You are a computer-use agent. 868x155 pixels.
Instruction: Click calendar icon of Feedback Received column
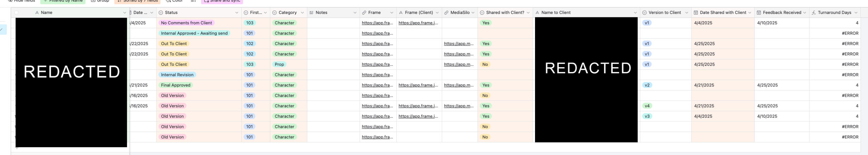click(759, 13)
